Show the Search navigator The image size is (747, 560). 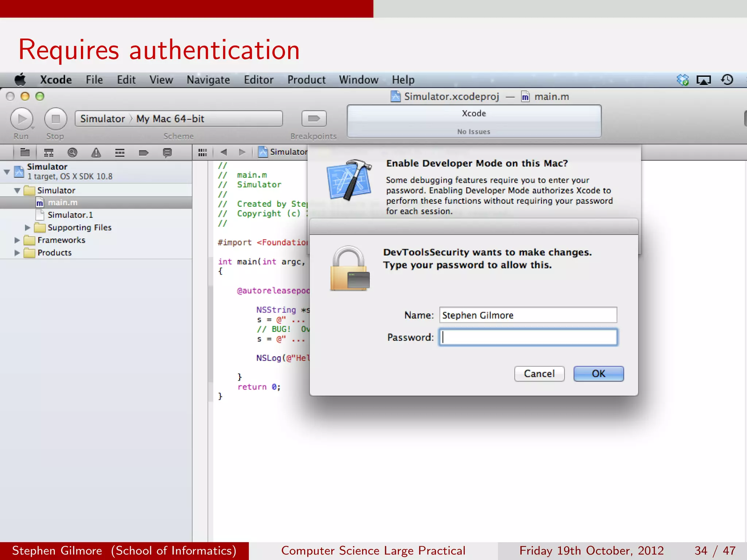[x=72, y=152]
